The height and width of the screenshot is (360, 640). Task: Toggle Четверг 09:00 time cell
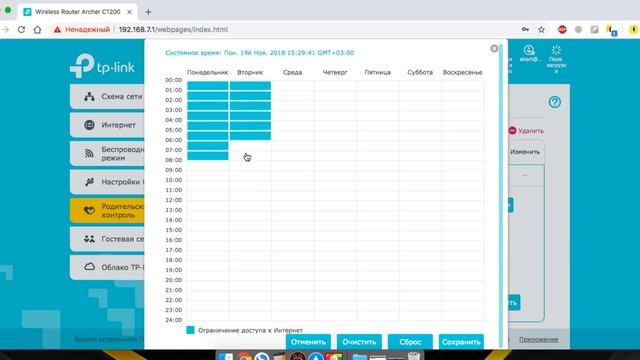tap(335, 176)
